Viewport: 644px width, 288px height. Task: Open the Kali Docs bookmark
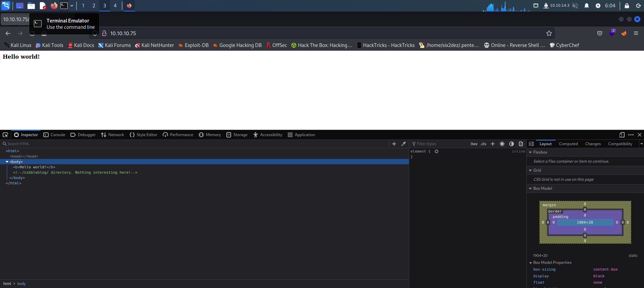point(81,45)
